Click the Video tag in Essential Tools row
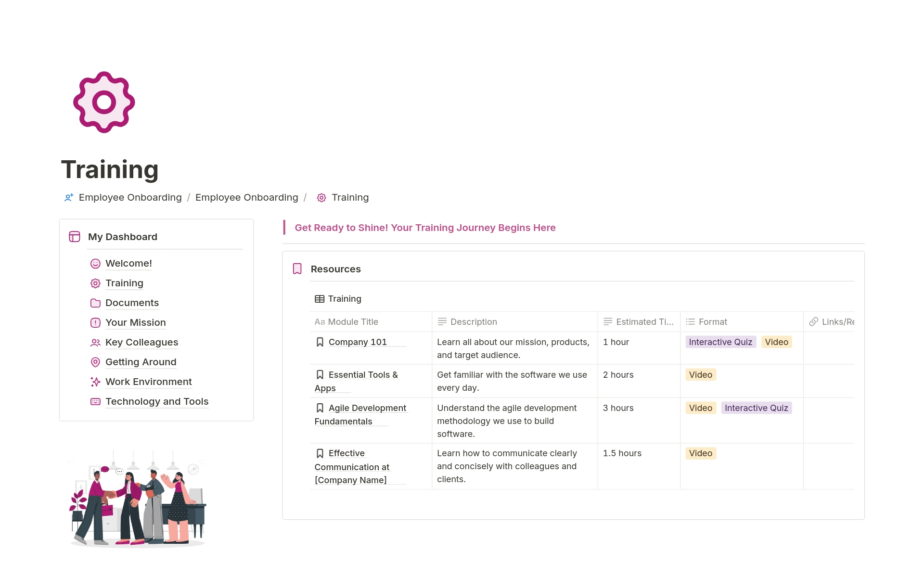 (700, 375)
